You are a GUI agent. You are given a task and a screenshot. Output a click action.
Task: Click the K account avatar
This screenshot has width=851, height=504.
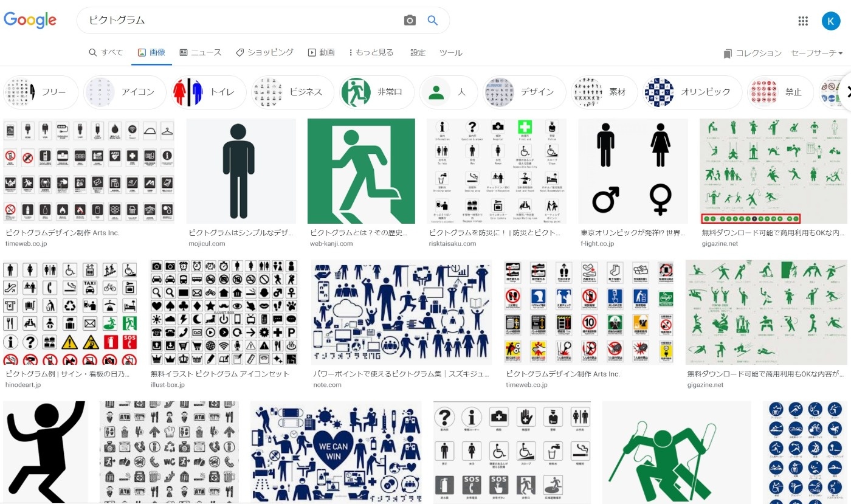pyautogui.click(x=831, y=21)
